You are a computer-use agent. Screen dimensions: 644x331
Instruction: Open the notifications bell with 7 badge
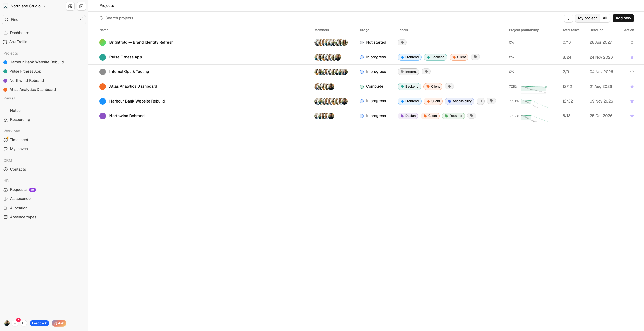15,323
